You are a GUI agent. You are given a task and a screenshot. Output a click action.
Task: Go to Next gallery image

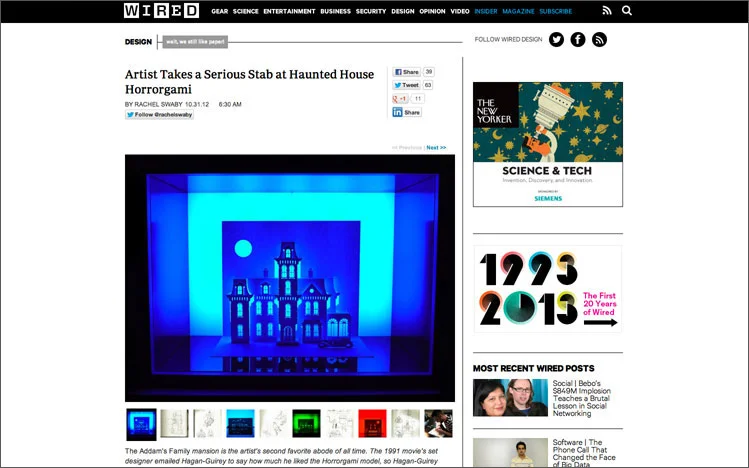[436, 148]
